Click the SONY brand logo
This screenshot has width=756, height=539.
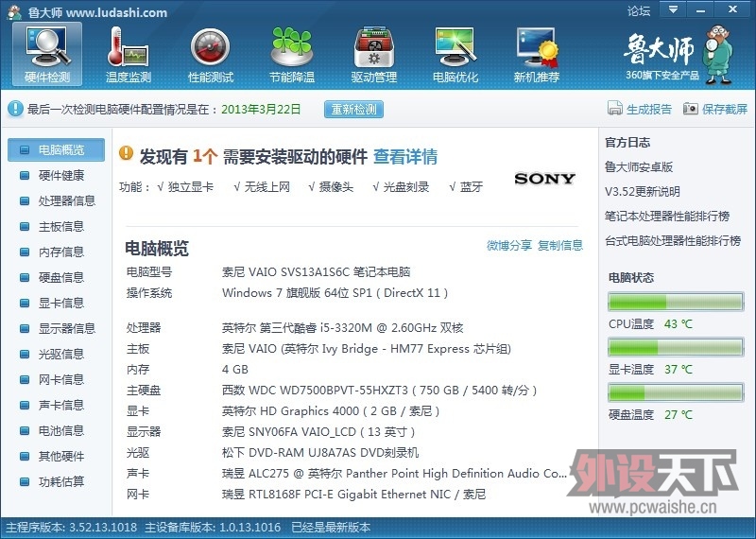pos(544,179)
